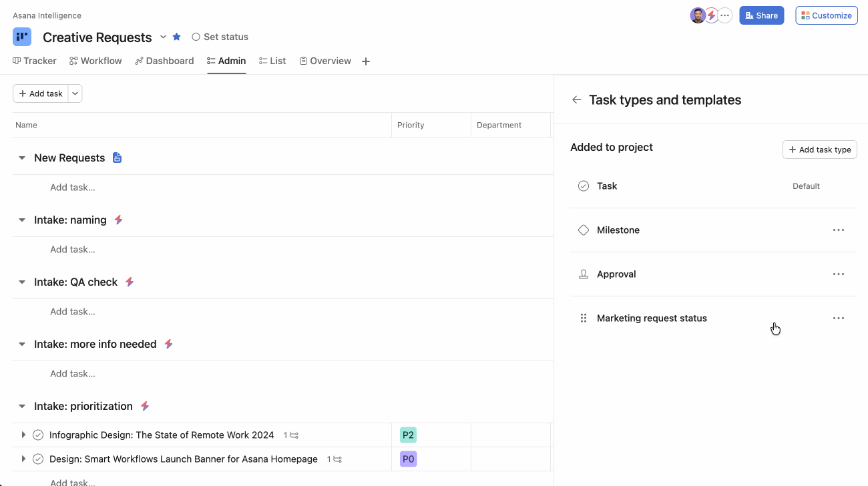Viewport: 868px width, 486px height.
Task: Click the back arrow in task types panel
Action: [x=576, y=100]
